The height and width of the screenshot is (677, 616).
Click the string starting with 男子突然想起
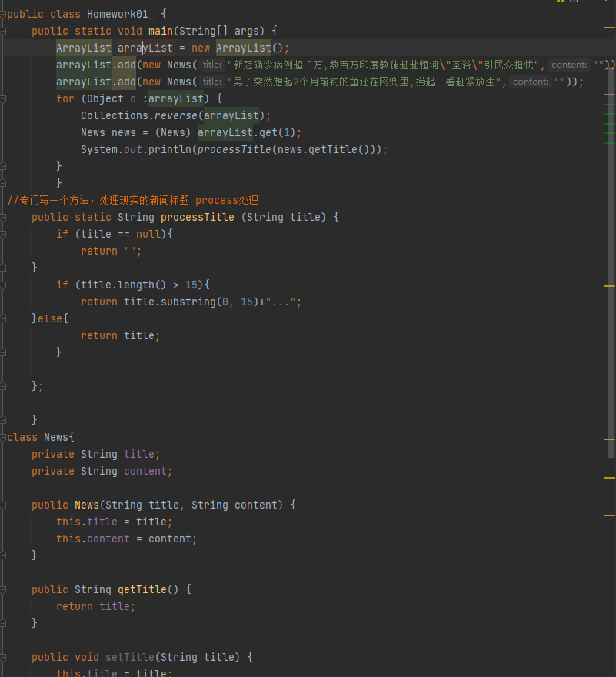point(364,82)
